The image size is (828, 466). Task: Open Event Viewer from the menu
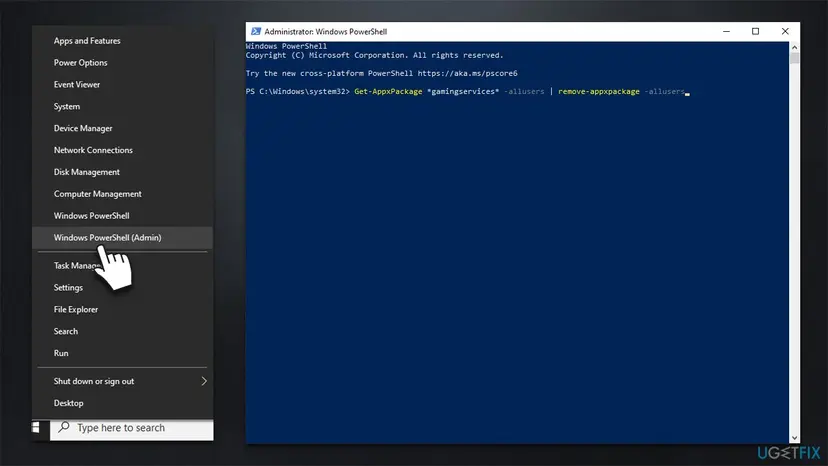pyautogui.click(x=123, y=85)
